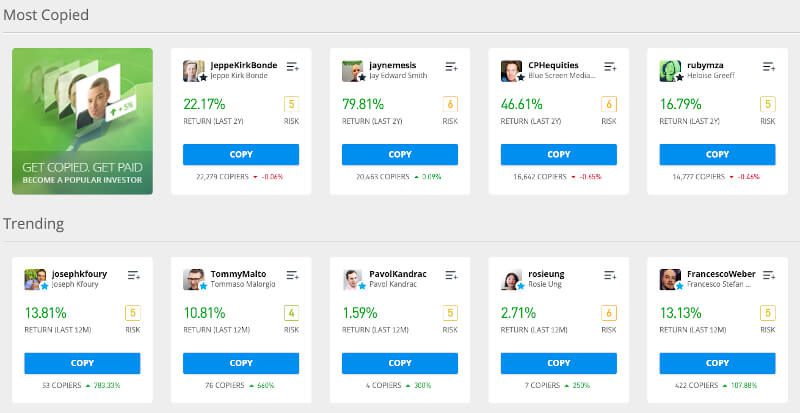Add JeppeKirkBonde to watchlist icon
Viewport: 800px width, 413px height.
click(x=292, y=66)
